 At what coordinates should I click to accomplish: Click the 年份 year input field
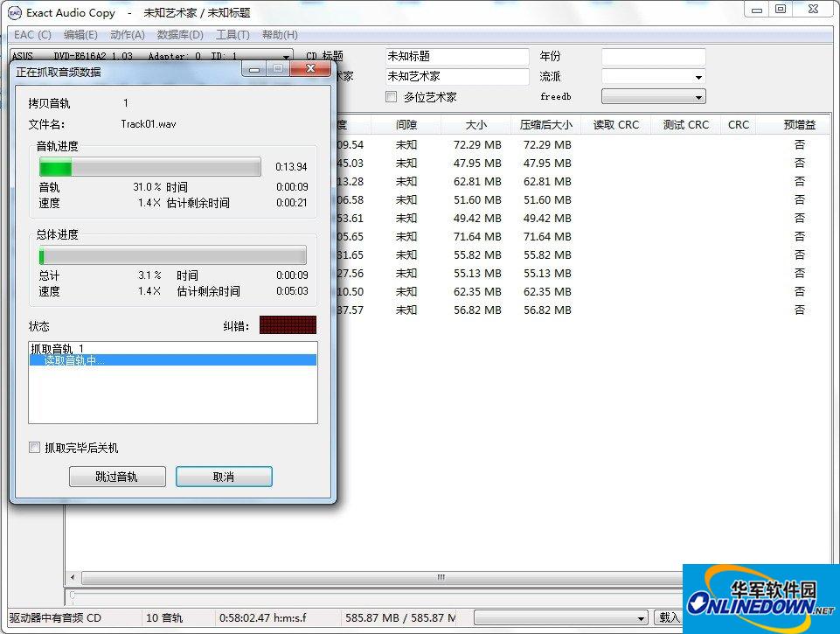(654, 56)
